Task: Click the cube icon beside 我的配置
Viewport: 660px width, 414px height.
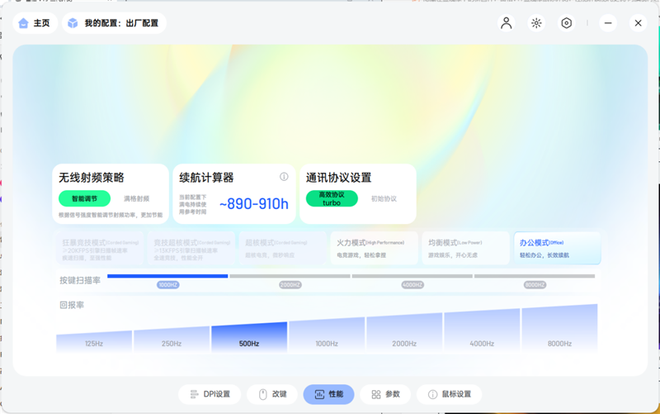Action: point(73,23)
